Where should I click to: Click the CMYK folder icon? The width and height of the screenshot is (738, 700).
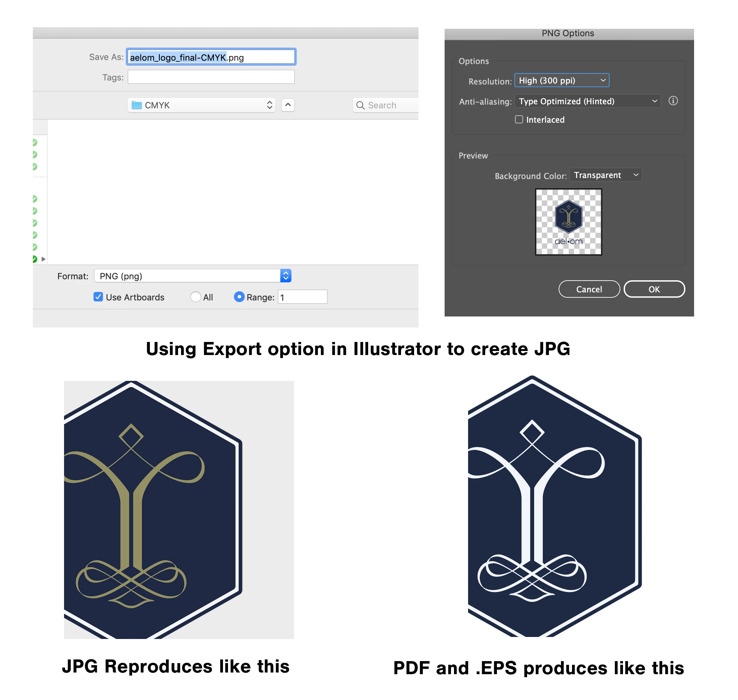[136, 105]
